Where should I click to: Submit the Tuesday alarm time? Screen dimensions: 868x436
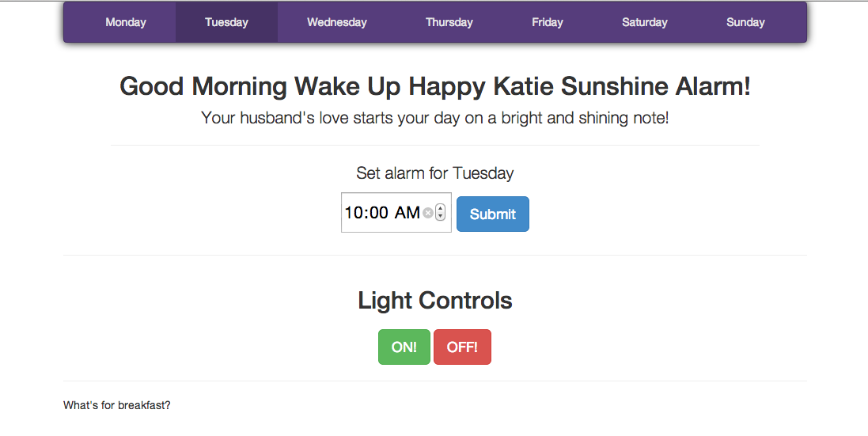pos(493,214)
